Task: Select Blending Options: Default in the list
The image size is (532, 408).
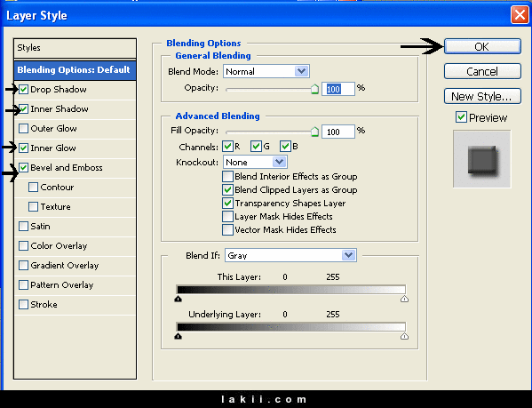Action: pyautogui.click(x=75, y=70)
